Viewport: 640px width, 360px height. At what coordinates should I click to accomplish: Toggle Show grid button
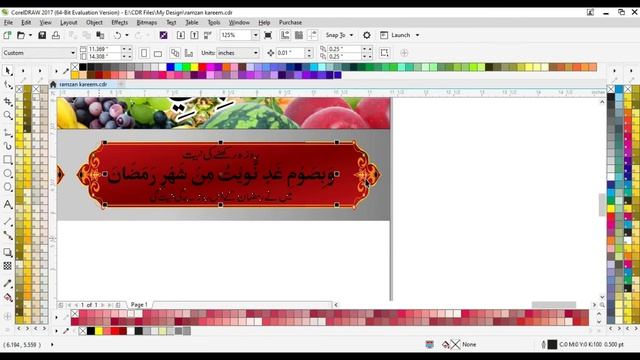pyautogui.click(x=299, y=36)
